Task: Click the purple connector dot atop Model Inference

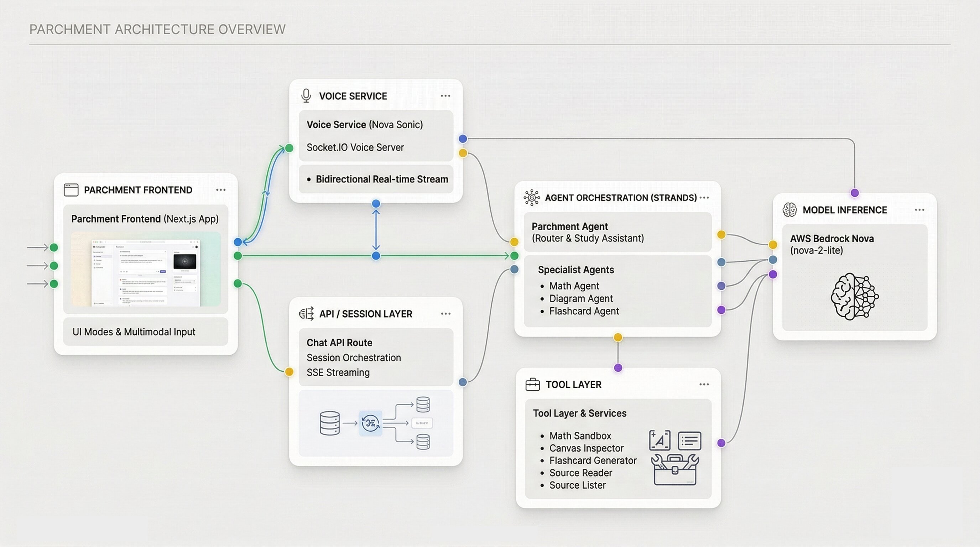Action: coord(855,193)
